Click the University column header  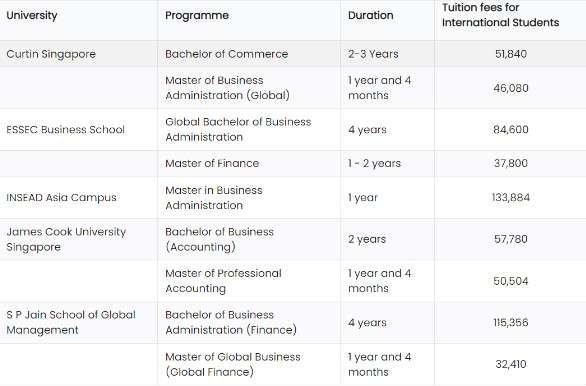[x=32, y=15]
